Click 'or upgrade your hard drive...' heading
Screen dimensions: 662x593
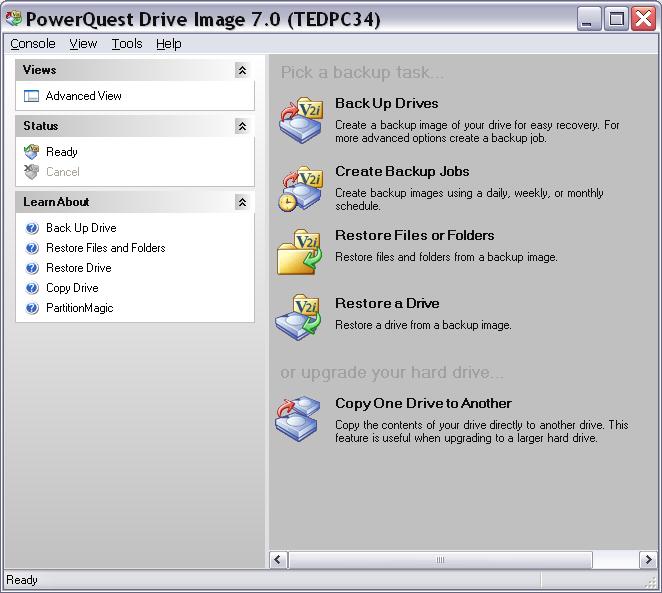coord(392,373)
